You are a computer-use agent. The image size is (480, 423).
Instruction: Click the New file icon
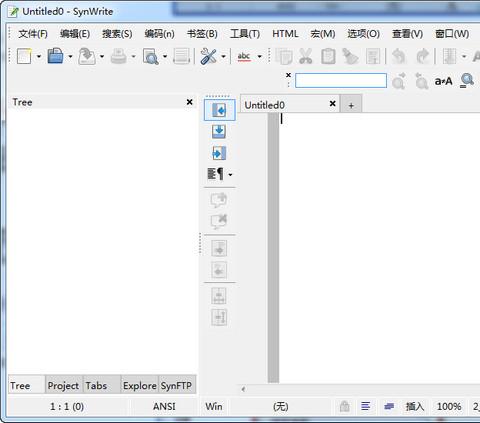pyautogui.click(x=24, y=56)
